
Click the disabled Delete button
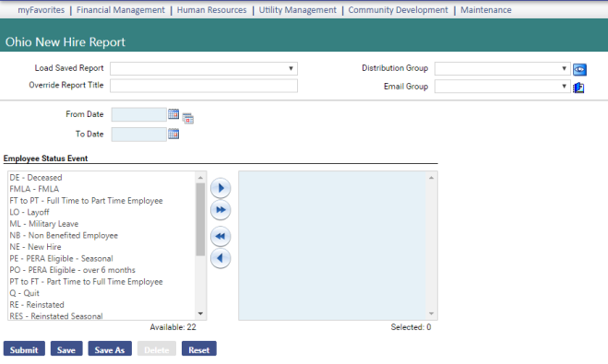pos(157,349)
